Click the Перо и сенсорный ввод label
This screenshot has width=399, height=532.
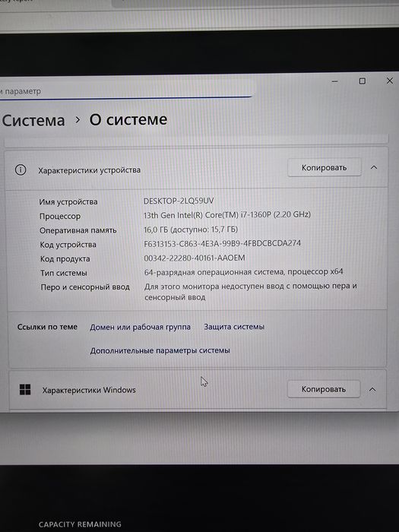pos(85,287)
